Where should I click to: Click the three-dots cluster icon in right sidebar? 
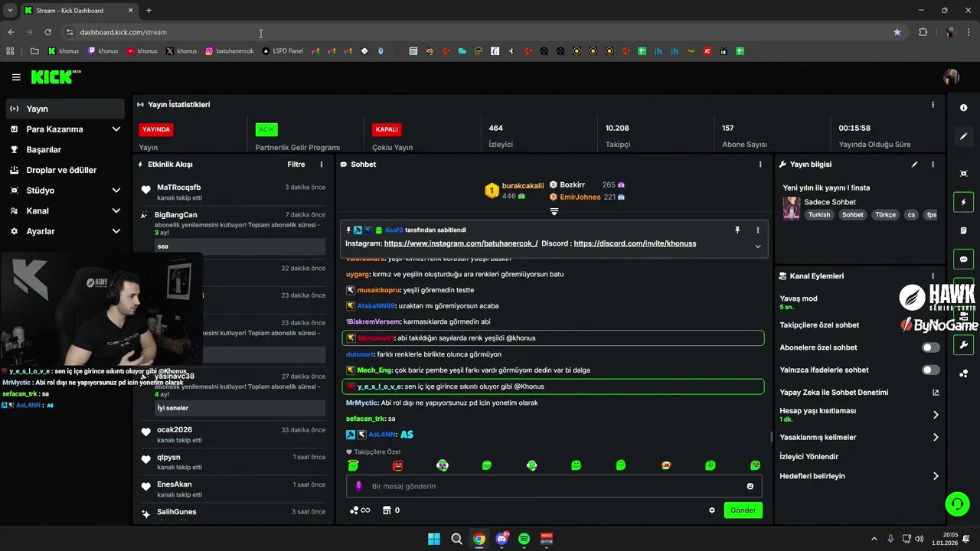(964, 373)
